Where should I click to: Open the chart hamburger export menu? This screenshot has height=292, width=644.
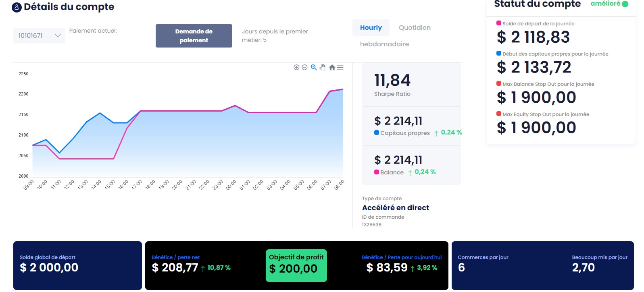coord(340,68)
